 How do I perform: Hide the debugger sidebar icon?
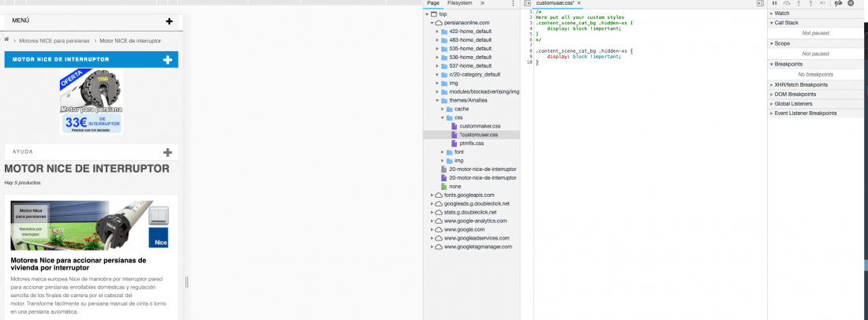760,3
